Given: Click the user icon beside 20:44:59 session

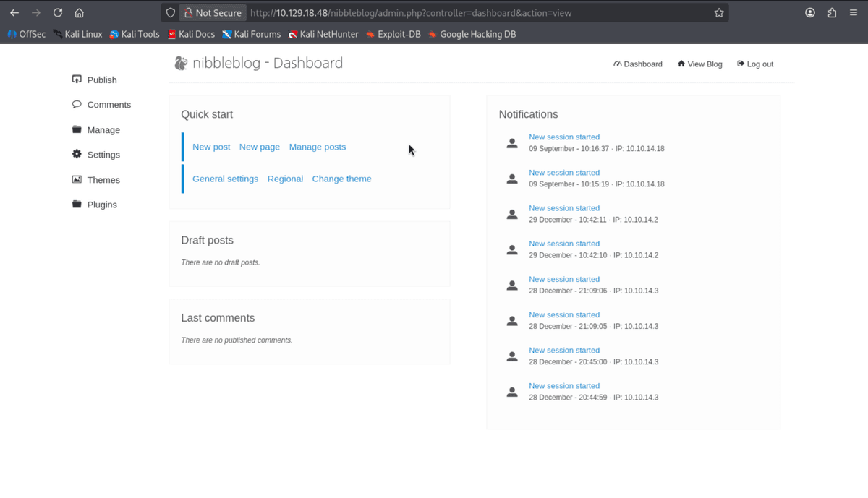Looking at the screenshot, I should [x=512, y=392].
